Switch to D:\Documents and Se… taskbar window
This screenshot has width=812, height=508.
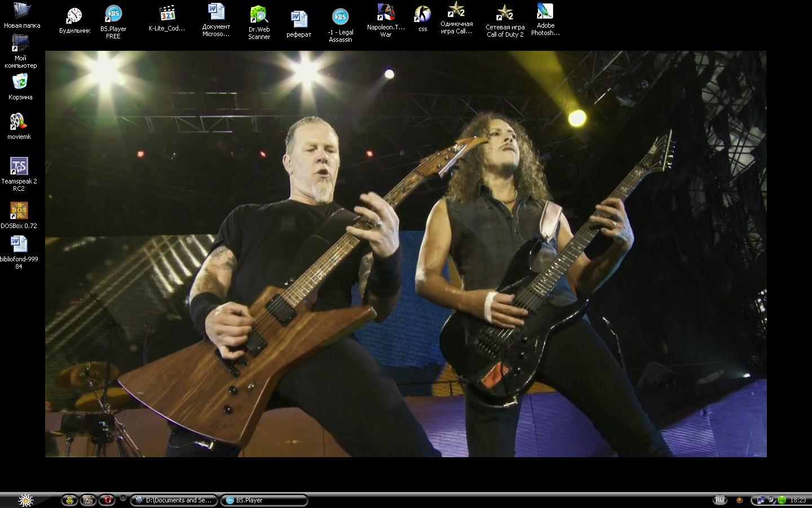[x=173, y=500]
